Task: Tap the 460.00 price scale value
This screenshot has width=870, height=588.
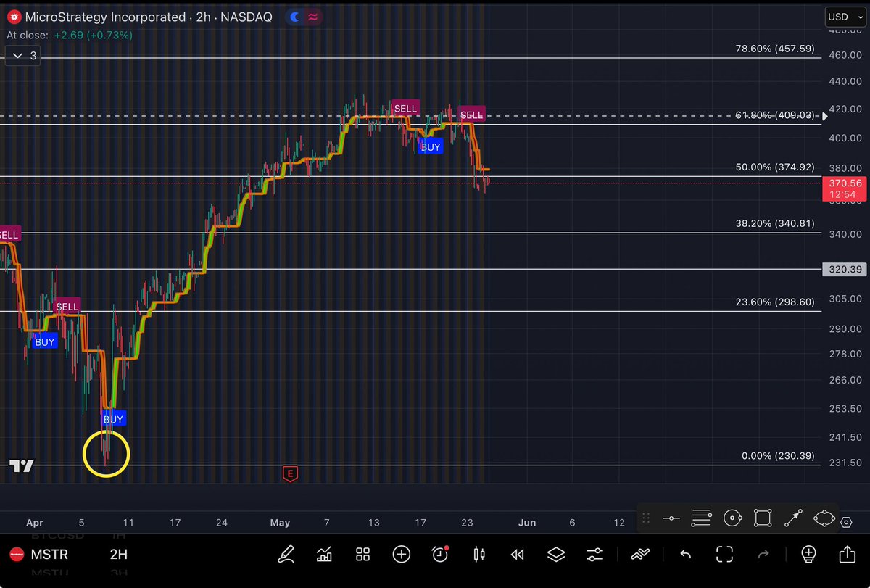Action: [844, 54]
